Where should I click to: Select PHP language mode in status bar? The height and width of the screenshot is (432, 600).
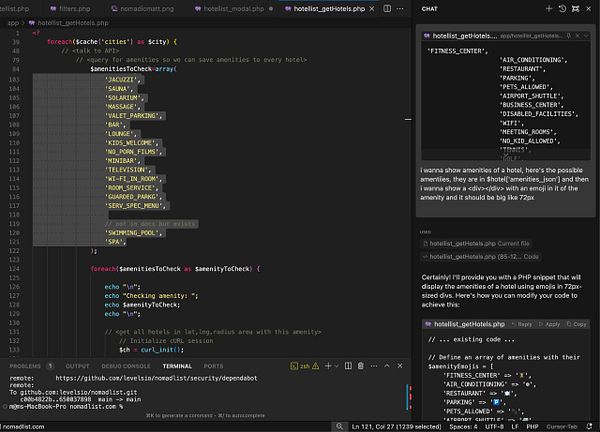(532, 426)
